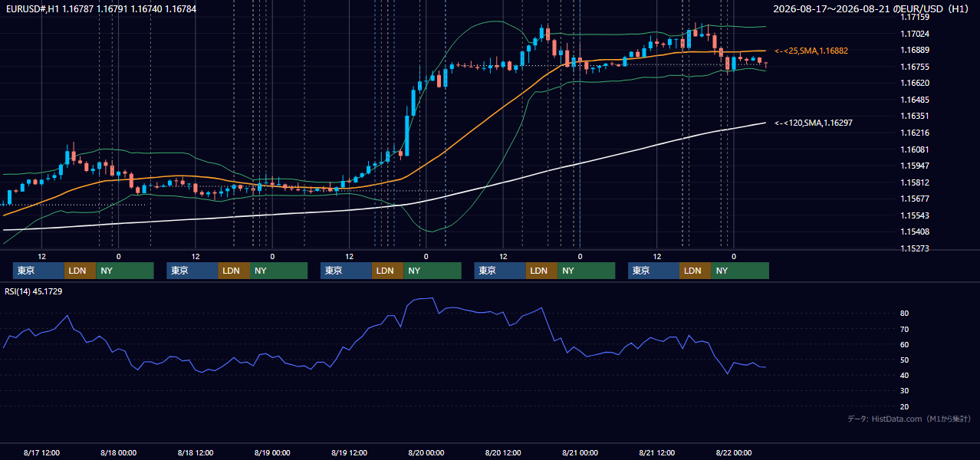Image resolution: width=980 pixels, height=460 pixels.
Task: Pick the 1.16620 price axis value
Action: tap(915, 83)
